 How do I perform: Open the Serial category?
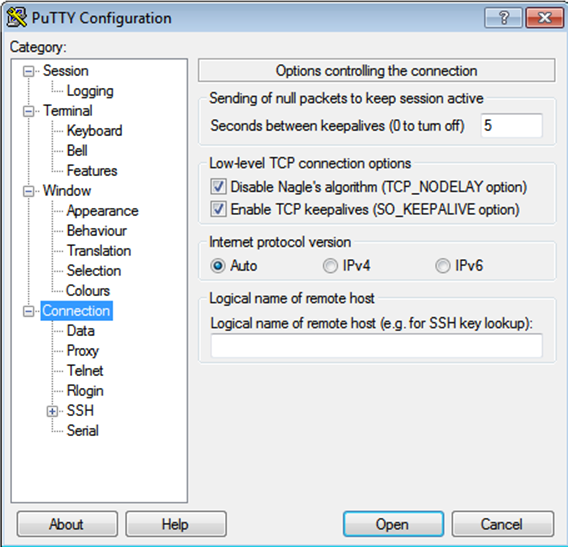pyautogui.click(x=83, y=431)
